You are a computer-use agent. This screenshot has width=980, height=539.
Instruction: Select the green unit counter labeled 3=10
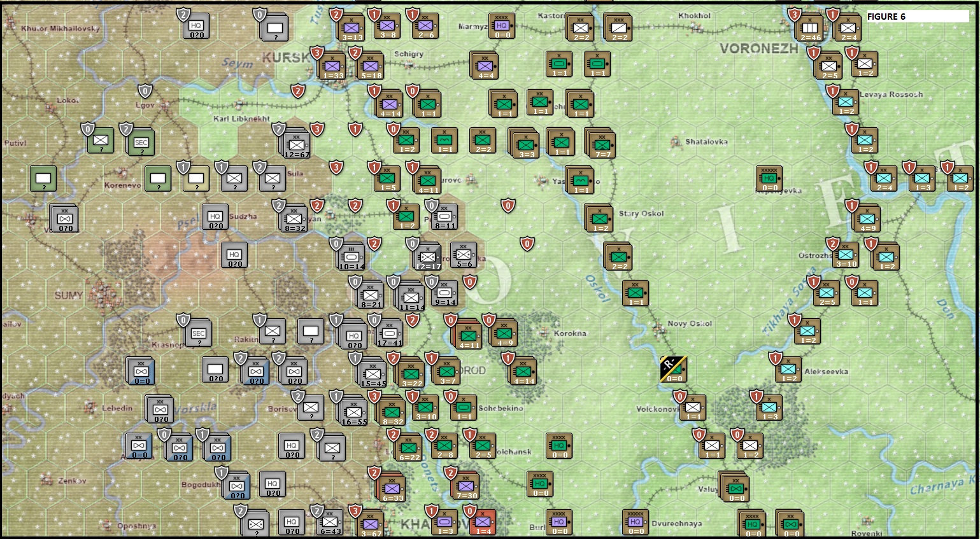pos(425,408)
